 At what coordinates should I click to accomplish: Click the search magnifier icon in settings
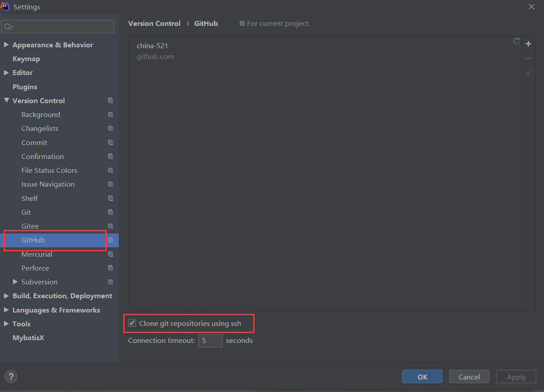[x=8, y=27]
